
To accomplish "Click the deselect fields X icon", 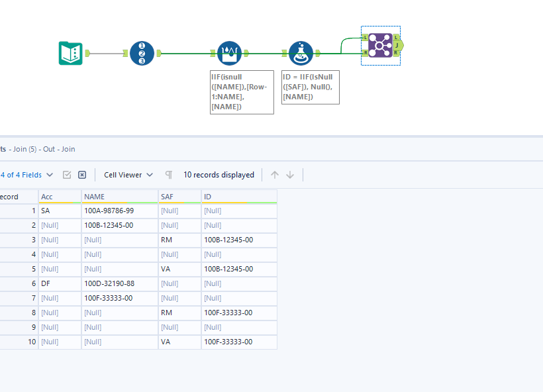I will point(82,175).
